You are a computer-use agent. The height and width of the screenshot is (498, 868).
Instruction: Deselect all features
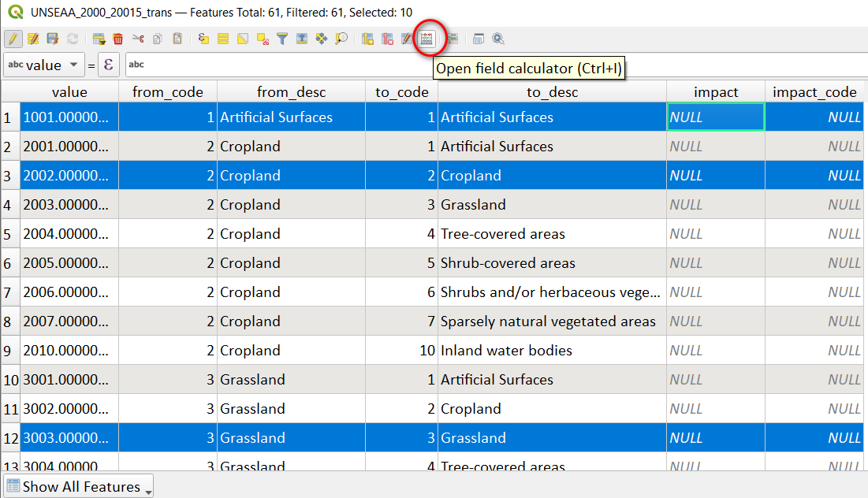coord(263,39)
